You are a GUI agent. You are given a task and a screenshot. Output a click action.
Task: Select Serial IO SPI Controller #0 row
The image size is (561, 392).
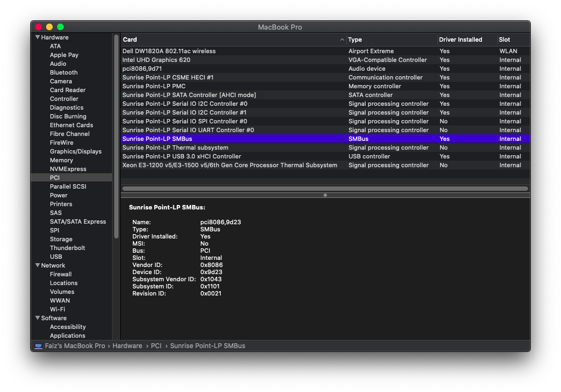(x=325, y=121)
